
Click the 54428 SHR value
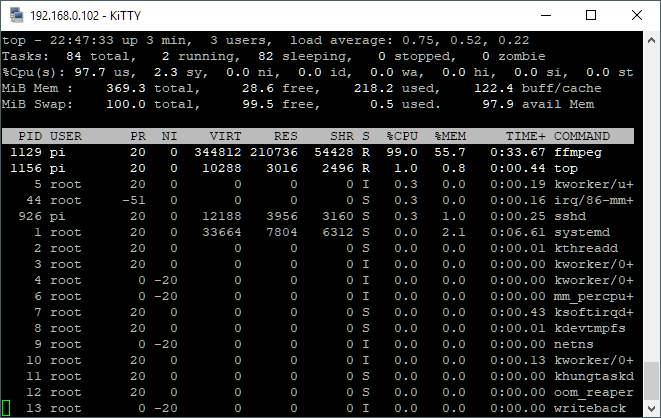pos(334,152)
